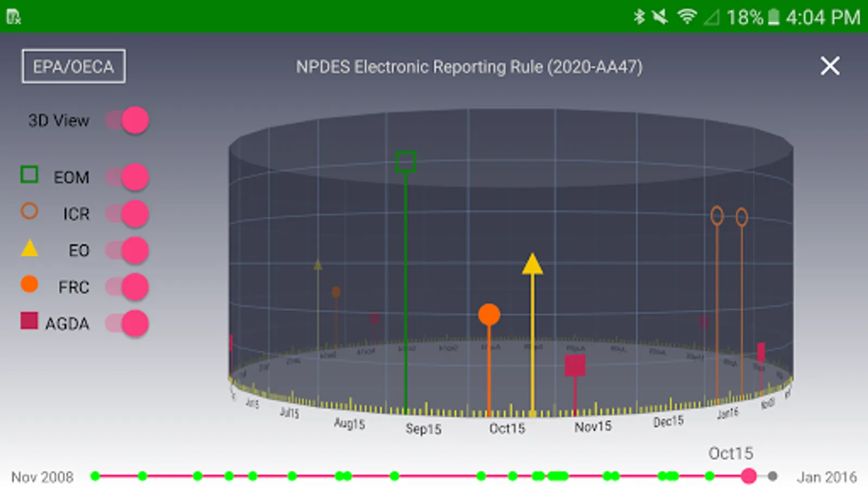This screenshot has height=488, width=868.
Task: Tap the crimson square AGDA legend icon
Action: pyautogui.click(x=29, y=320)
